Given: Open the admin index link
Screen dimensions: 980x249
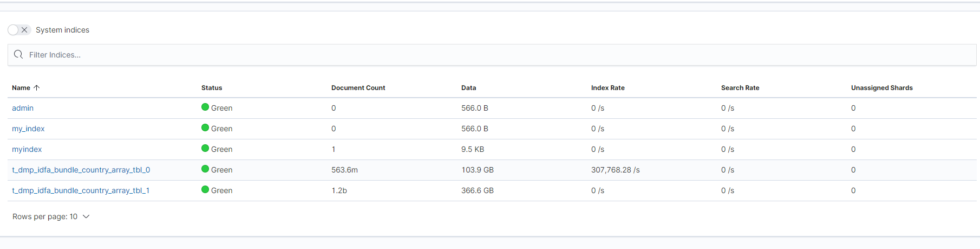Looking at the screenshot, I should [23, 108].
